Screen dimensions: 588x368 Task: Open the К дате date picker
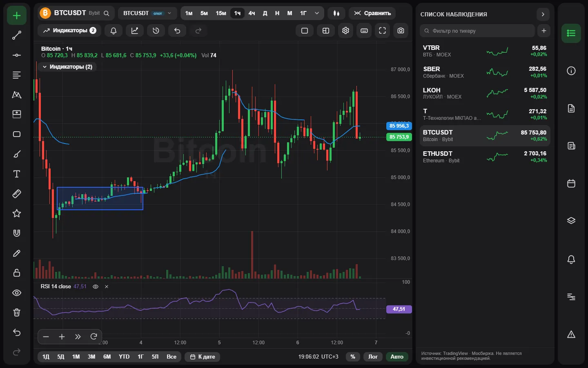[x=203, y=357]
